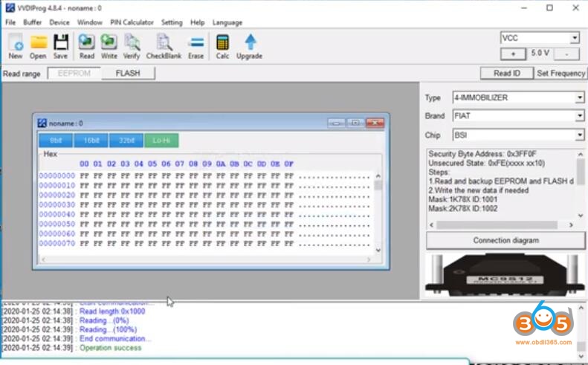Open the Calc calculator tool

pos(222,46)
